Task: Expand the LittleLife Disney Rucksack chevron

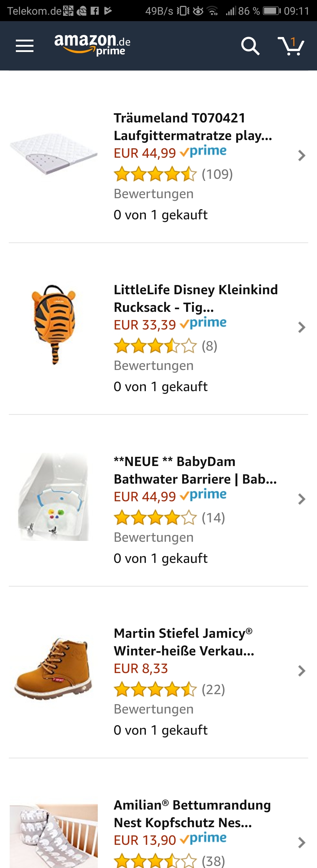Action: point(301,327)
